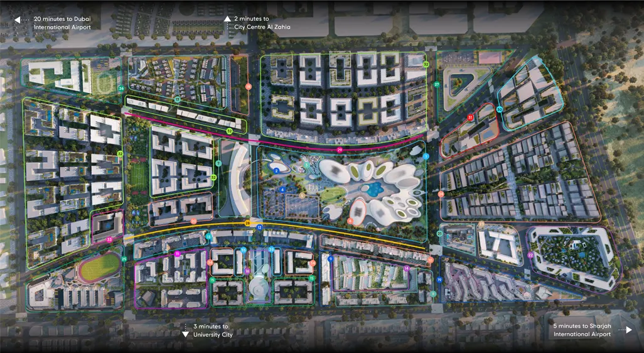Click the blue marker 19
The image size is (644, 353).
439,280
